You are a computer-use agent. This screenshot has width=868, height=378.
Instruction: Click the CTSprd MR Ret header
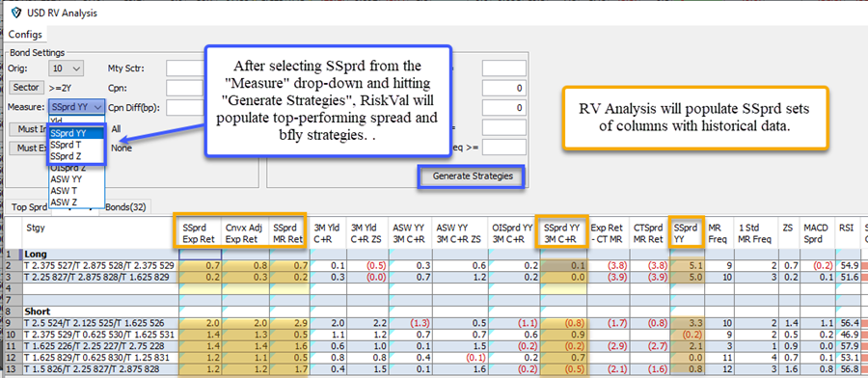pyautogui.click(x=649, y=233)
